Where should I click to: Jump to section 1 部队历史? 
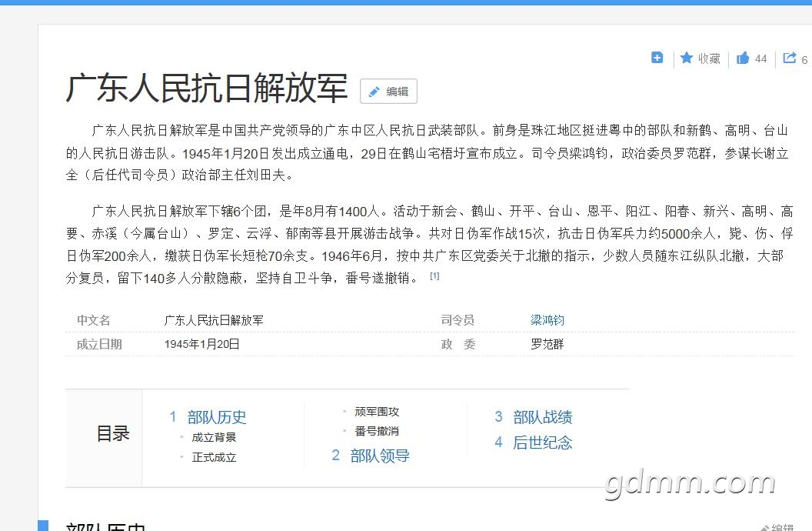tap(216, 417)
